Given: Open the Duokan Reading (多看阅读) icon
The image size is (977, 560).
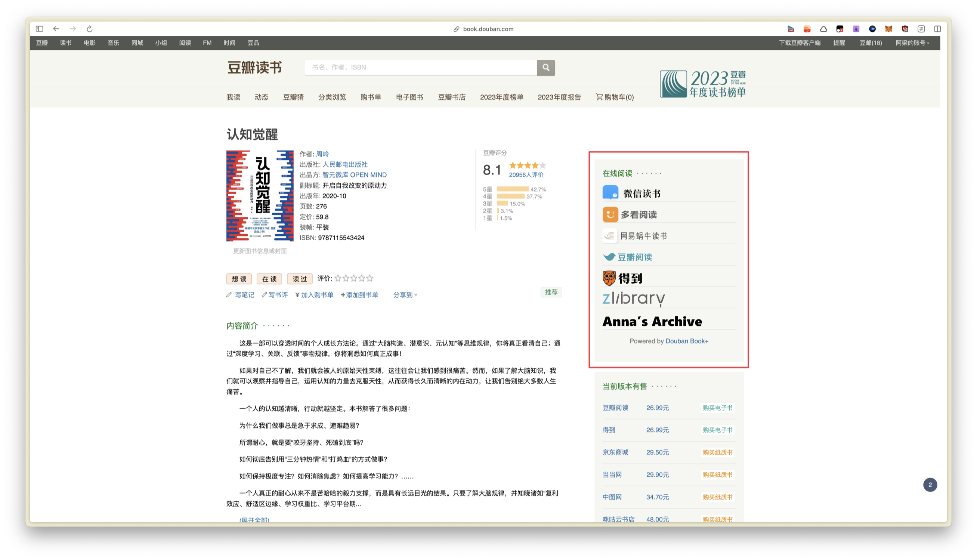Looking at the screenshot, I should click(610, 214).
